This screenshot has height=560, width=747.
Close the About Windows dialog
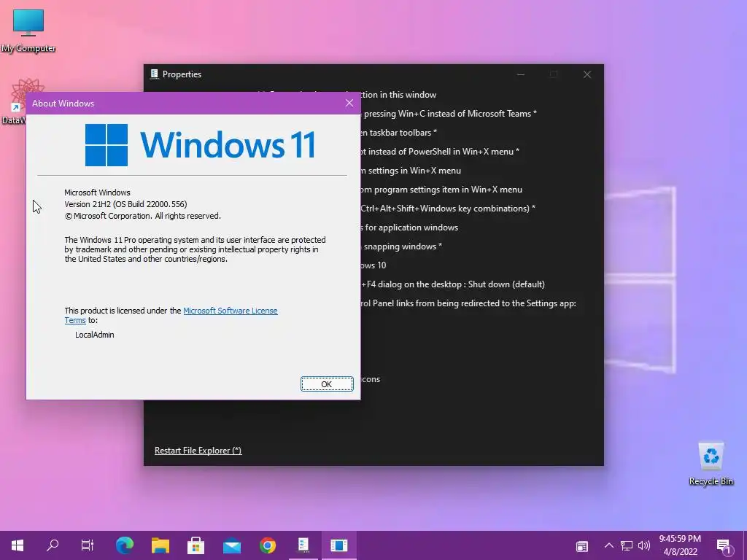[x=349, y=103]
